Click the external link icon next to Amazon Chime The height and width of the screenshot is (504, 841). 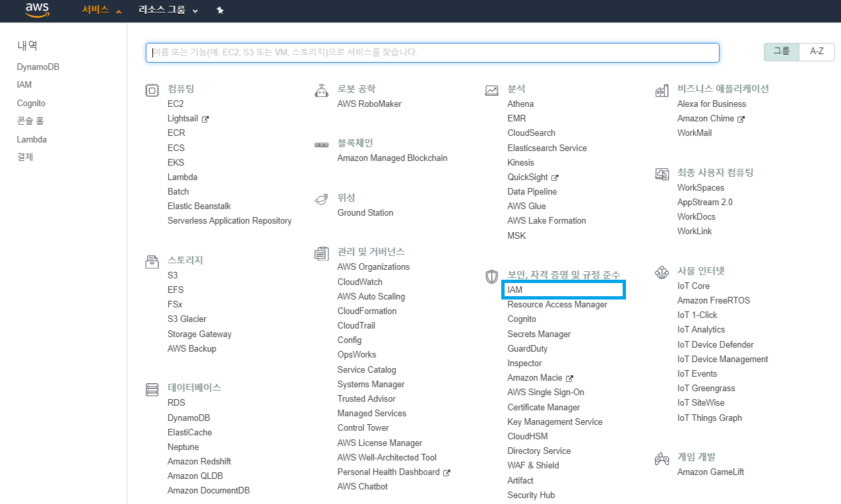[741, 119]
